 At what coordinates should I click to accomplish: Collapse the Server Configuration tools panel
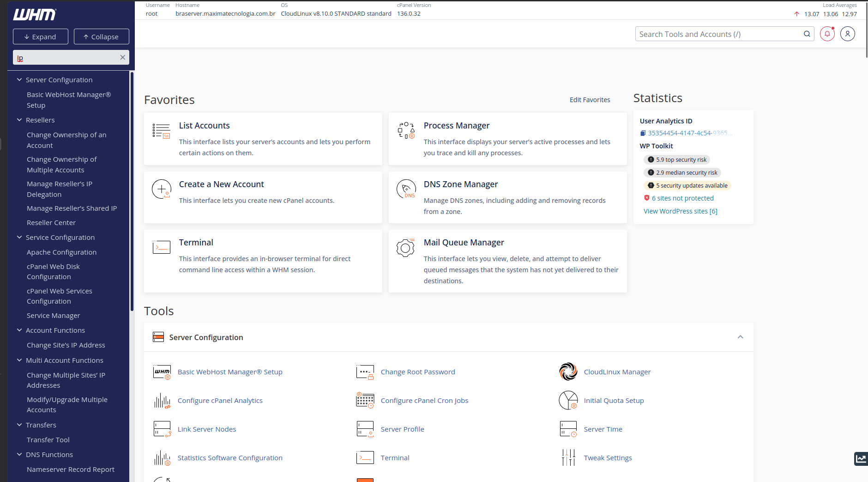point(740,337)
